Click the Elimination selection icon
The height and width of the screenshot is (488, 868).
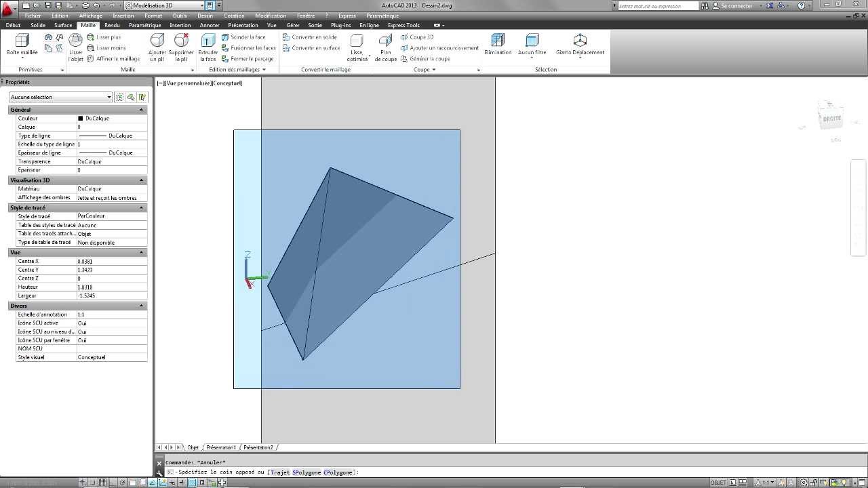498,45
